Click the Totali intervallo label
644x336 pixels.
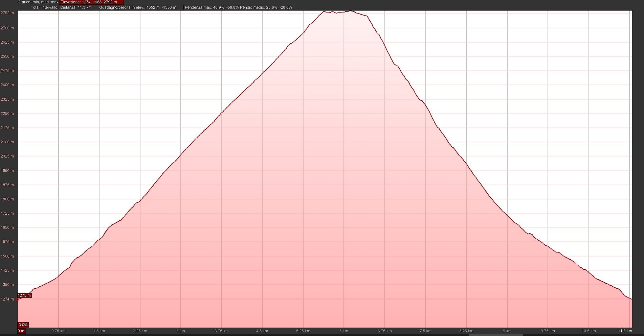coord(44,7)
